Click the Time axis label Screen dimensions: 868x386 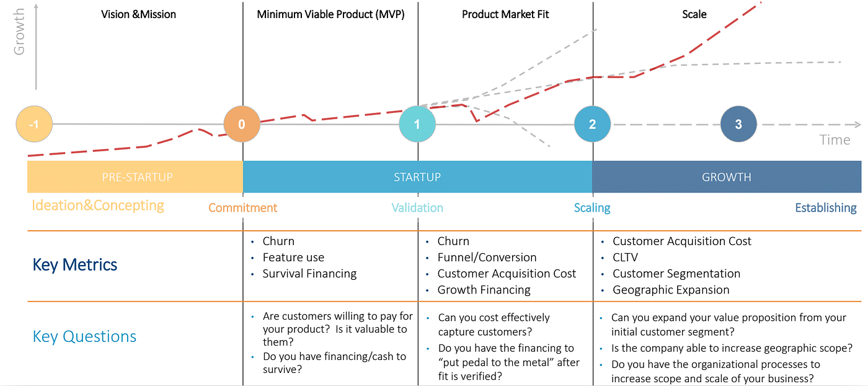(835, 140)
